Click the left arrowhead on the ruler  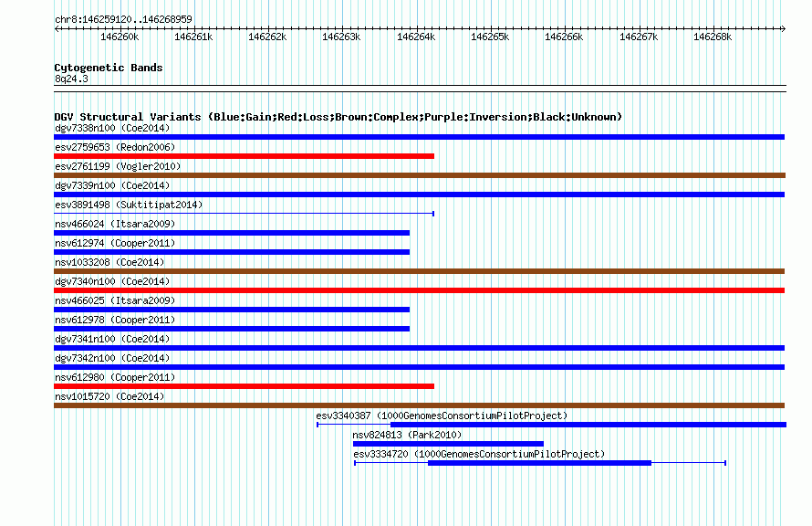click(57, 28)
